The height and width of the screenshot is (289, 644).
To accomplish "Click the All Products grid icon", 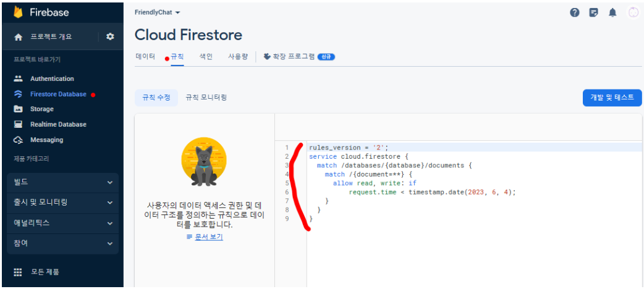I will [x=18, y=272].
